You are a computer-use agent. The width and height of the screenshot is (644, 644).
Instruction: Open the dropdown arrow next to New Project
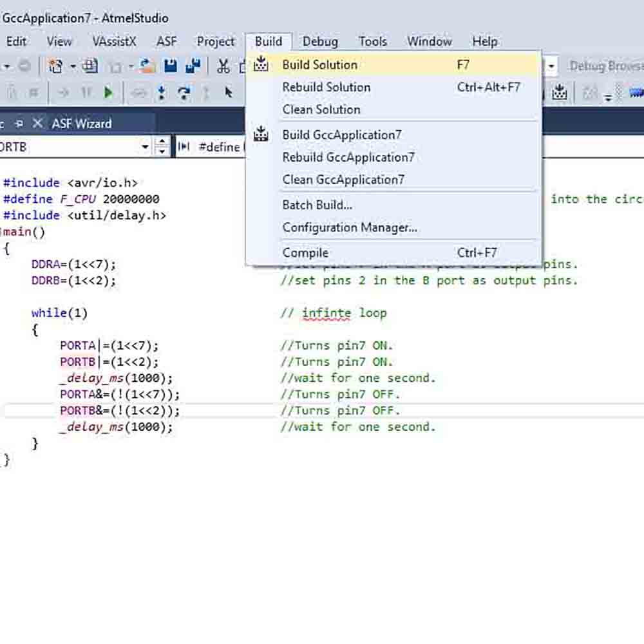73,66
